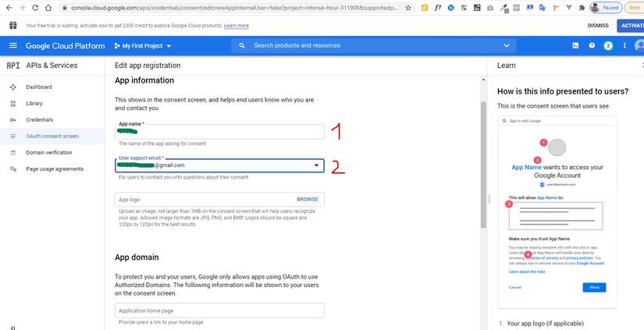Click the Application home page field
The image size is (644, 330).
(219, 310)
